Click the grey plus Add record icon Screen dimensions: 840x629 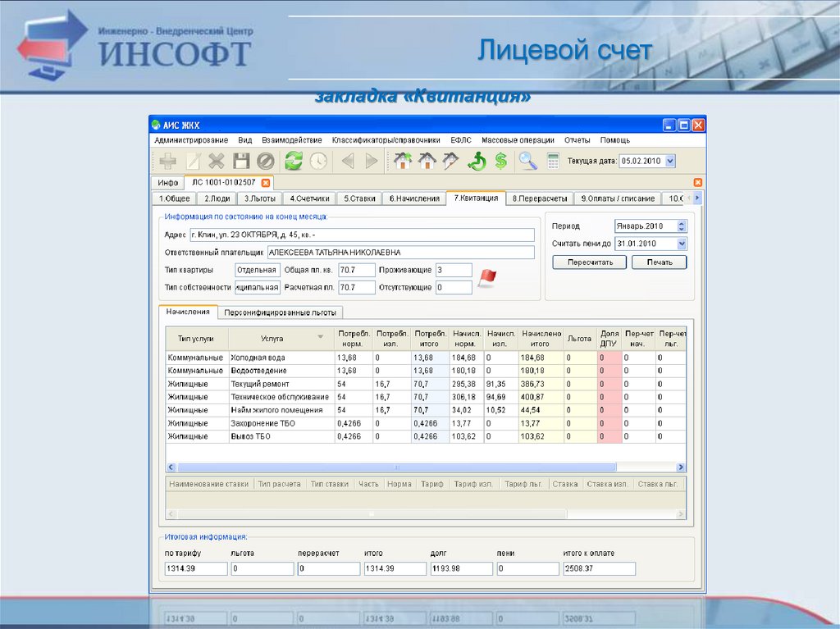click(x=167, y=161)
